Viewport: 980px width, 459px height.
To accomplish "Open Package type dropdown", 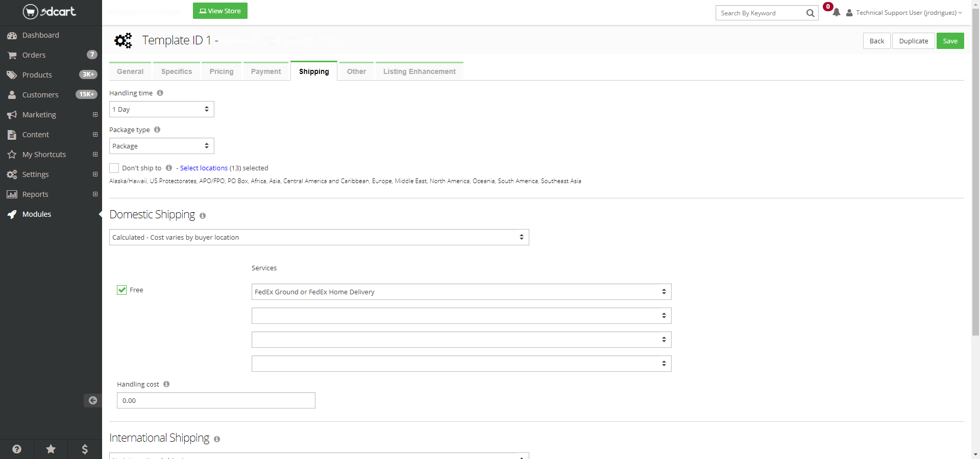I will pyautogui.click(x=161, y=146).
